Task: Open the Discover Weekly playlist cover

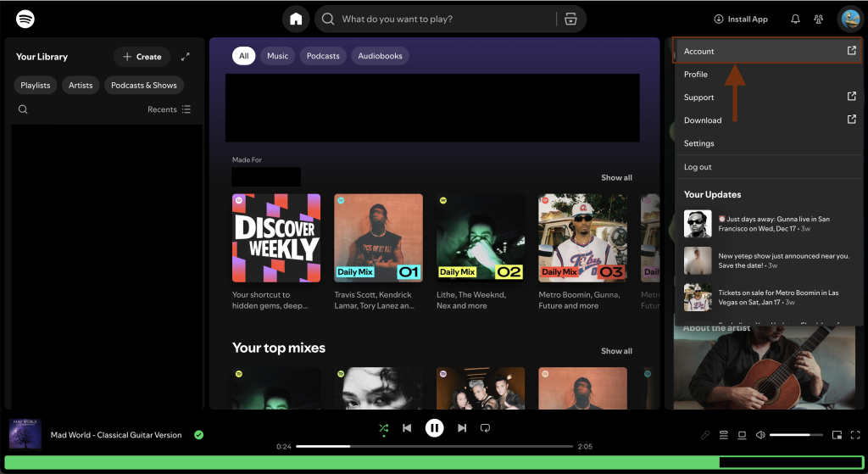Action: (x=276, y=238)
